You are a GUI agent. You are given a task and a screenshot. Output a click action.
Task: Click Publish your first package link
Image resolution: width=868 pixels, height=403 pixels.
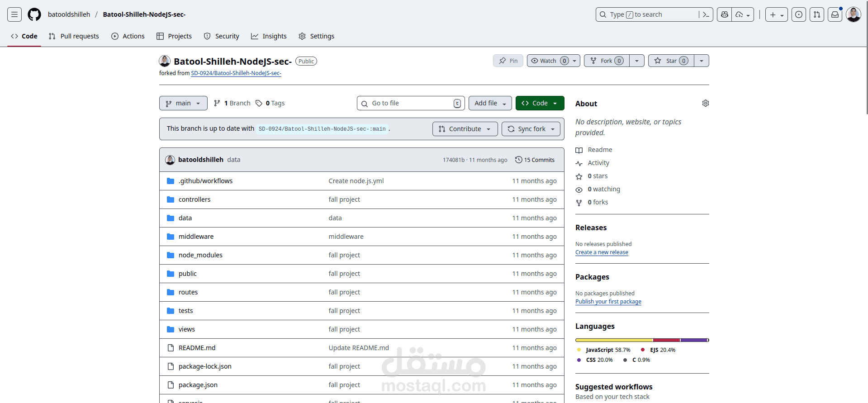608,302
